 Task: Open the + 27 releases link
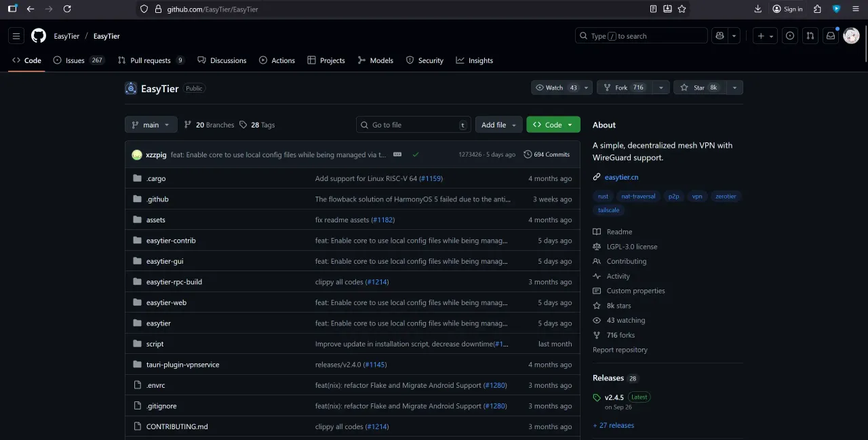click(613, 426)
